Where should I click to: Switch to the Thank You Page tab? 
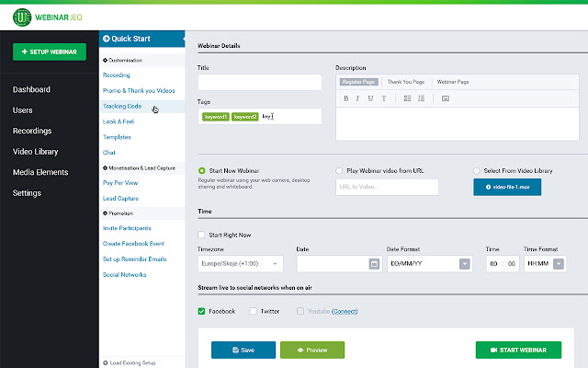(x=406, y=82)
